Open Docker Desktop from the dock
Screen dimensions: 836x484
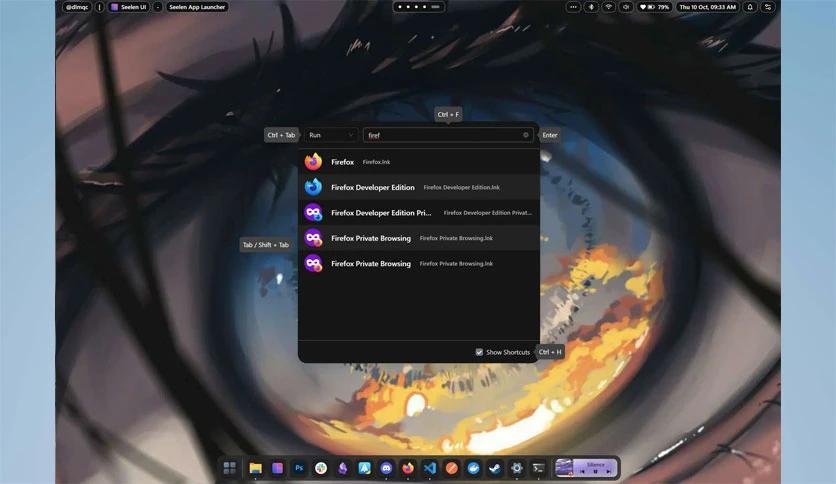click(x=473, y=468)
